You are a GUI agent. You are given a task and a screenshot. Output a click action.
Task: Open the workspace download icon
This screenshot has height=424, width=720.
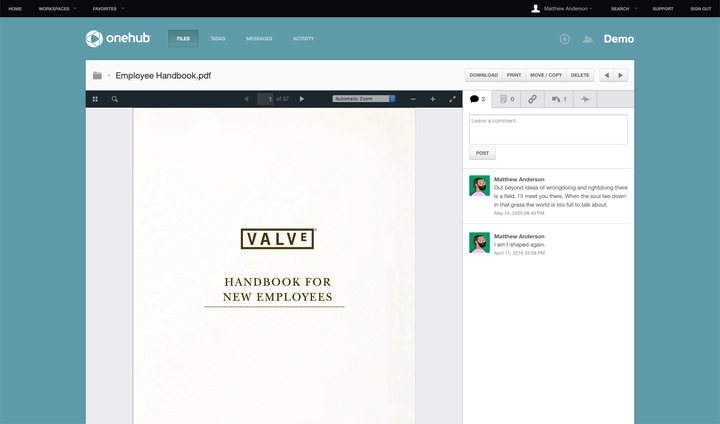565,39
